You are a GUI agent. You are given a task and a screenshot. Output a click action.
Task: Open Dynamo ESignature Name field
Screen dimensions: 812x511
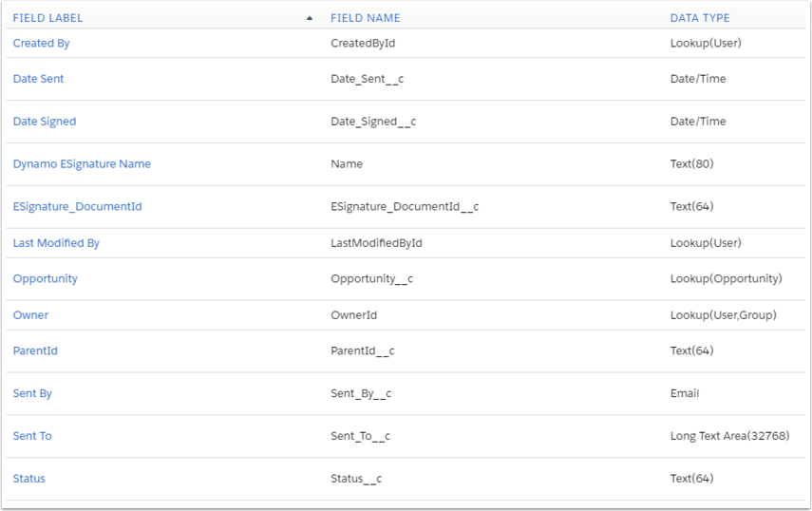(x=82, y=164)
